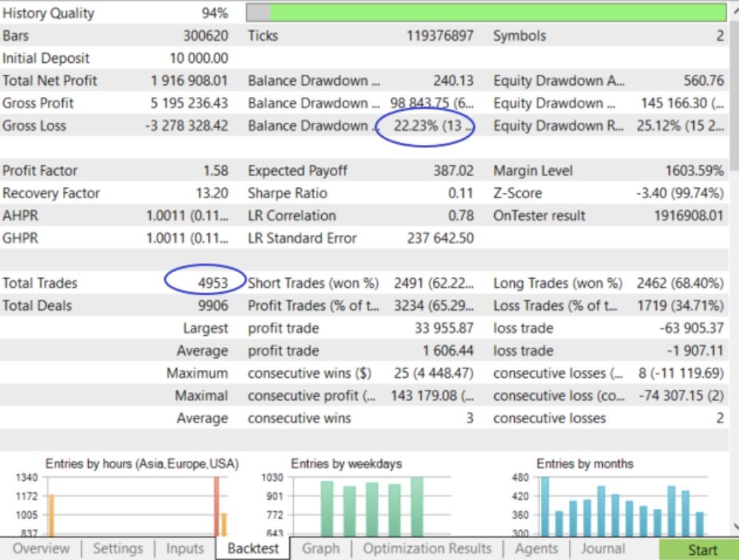Select the LR Correlation value 0.78

pos(460,216)
